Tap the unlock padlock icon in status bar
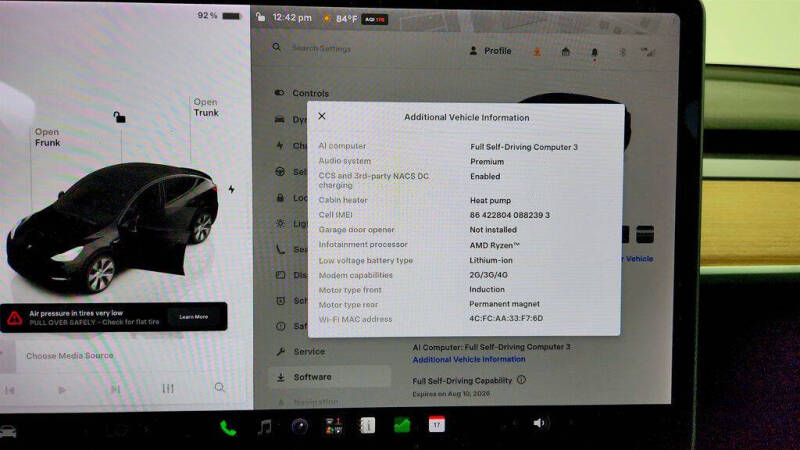800x450 pixels. (260, 17)
